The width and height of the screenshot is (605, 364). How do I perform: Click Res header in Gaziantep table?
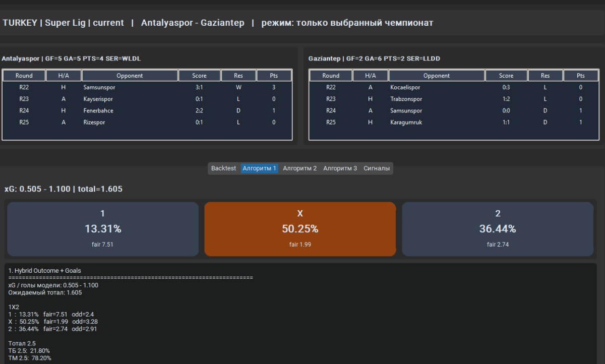point(545,76)
